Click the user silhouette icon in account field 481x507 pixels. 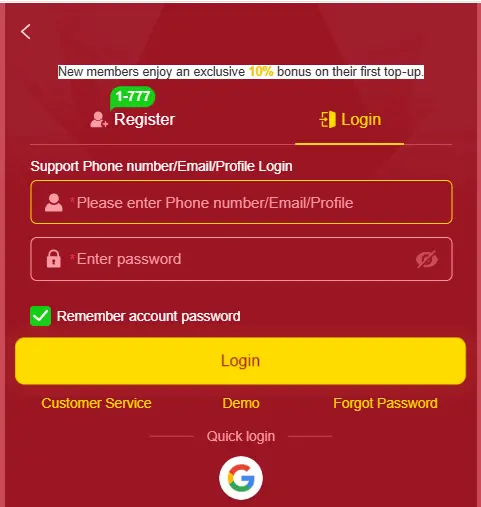[54, 202]
